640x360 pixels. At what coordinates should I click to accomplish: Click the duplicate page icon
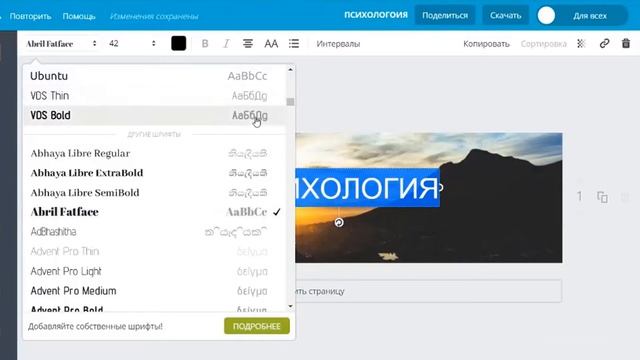602,197
